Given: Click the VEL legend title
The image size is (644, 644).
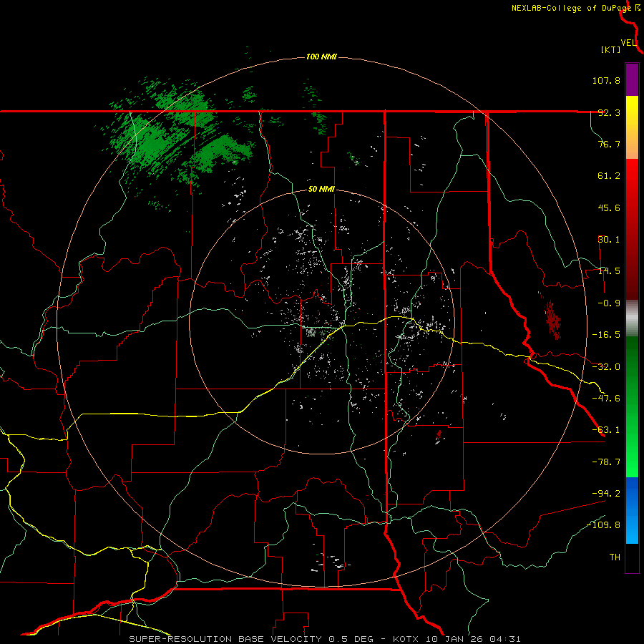Looking at the screenshot, I should tap(628, 42).
